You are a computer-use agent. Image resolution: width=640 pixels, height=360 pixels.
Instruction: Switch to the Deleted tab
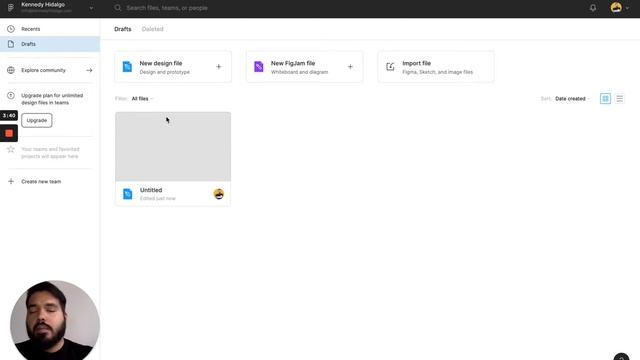(153, 29)
